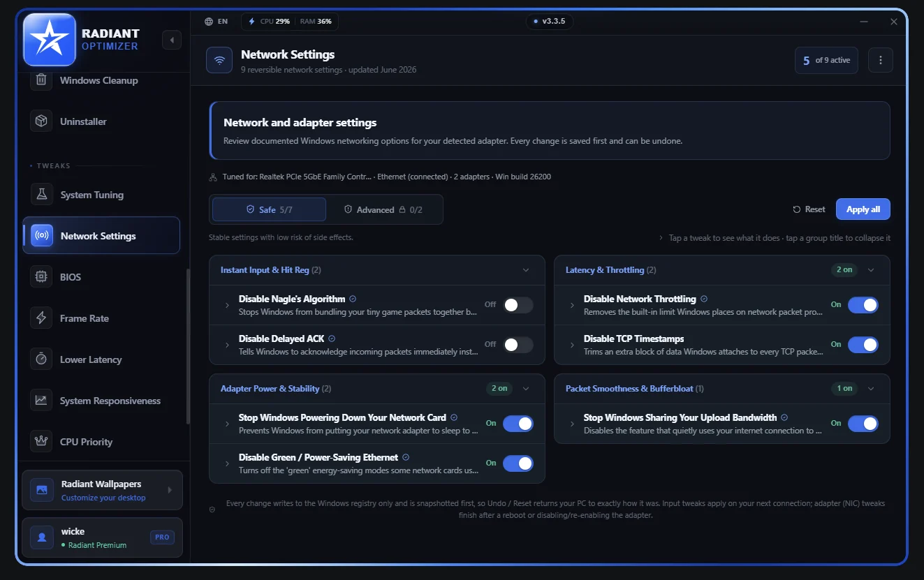
Task: Turn off Disable Network Throttling switch
Action: 863,305
